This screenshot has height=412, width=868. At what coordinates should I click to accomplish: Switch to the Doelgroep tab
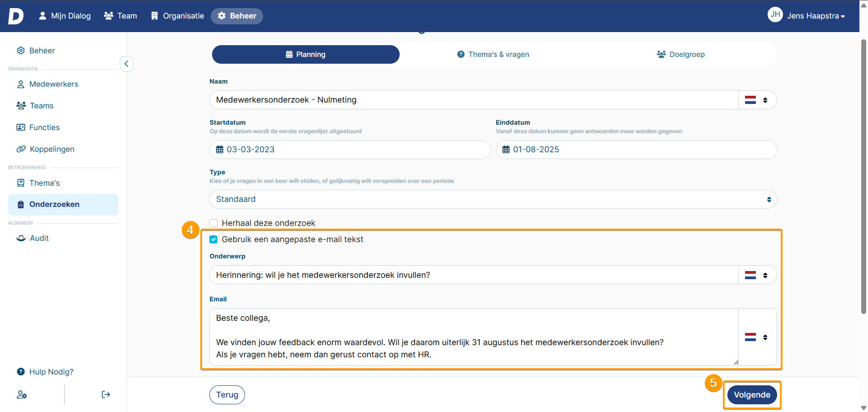point(681,54)
